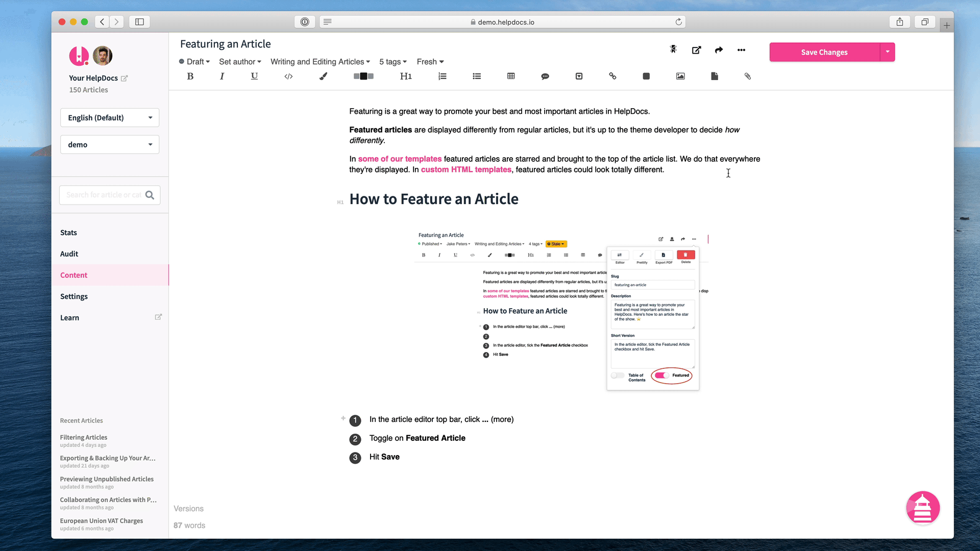Viewport: 980px width, 551px height.
Task: Click the 87 words count
Action: tap(189, 525)
